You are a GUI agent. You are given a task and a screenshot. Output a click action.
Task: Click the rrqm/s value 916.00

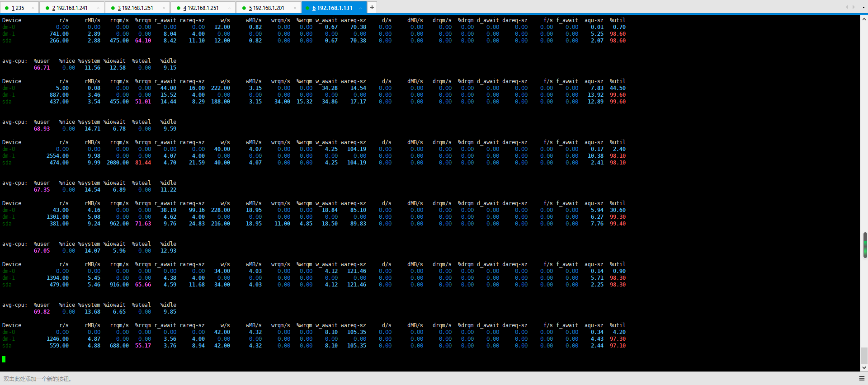tap(119, 285)
